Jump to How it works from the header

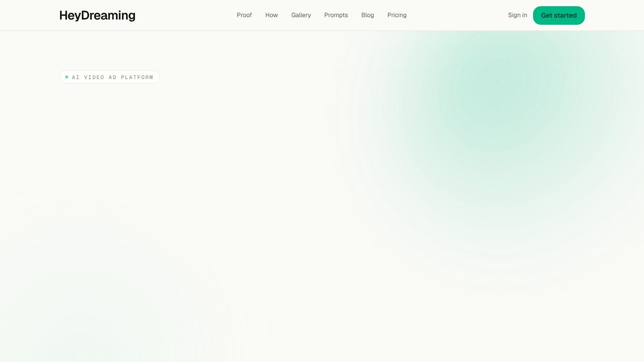(272, 15)
